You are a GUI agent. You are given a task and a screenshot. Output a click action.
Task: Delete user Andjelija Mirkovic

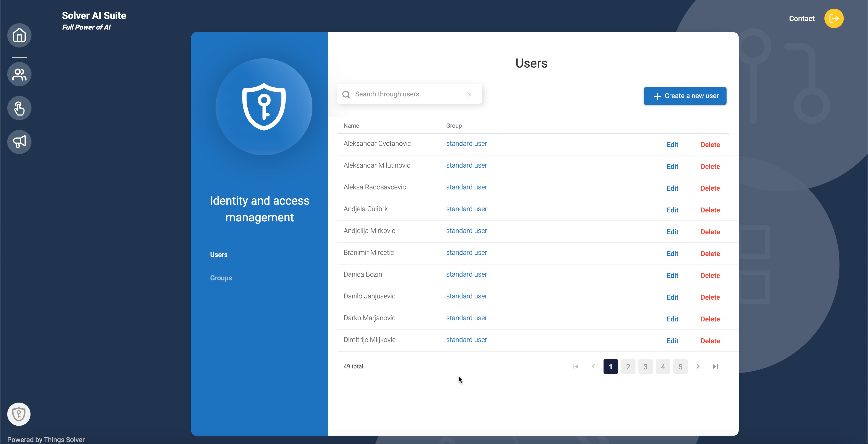pyautogui.click(x=710, y=232)
